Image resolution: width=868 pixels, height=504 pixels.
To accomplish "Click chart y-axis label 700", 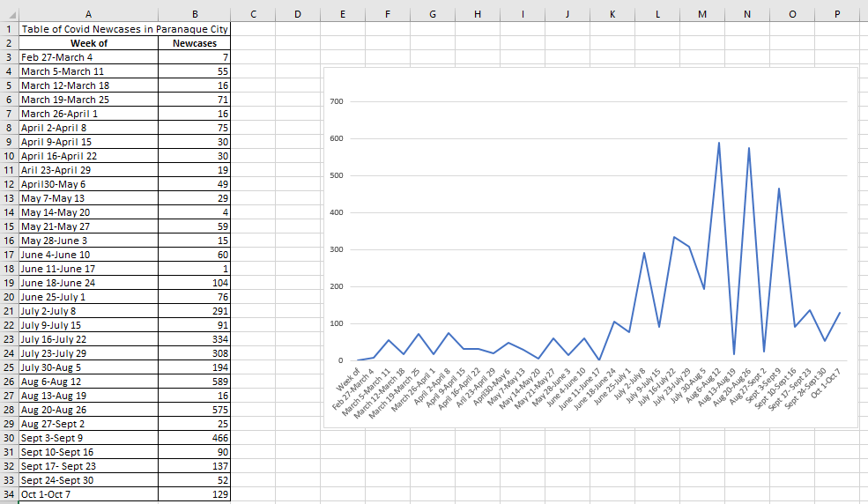I will coord(337,101).
